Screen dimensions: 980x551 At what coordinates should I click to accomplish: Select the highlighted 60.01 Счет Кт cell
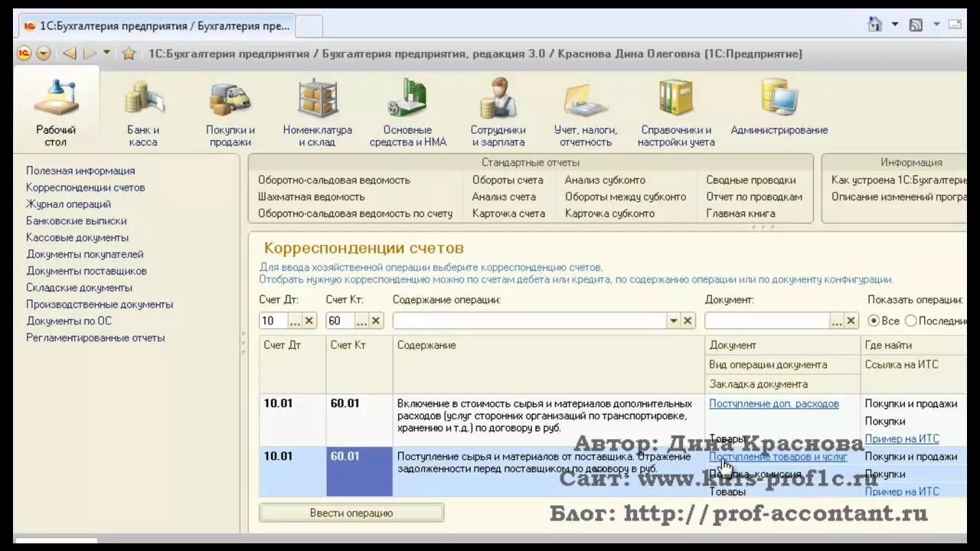point(359,471)
